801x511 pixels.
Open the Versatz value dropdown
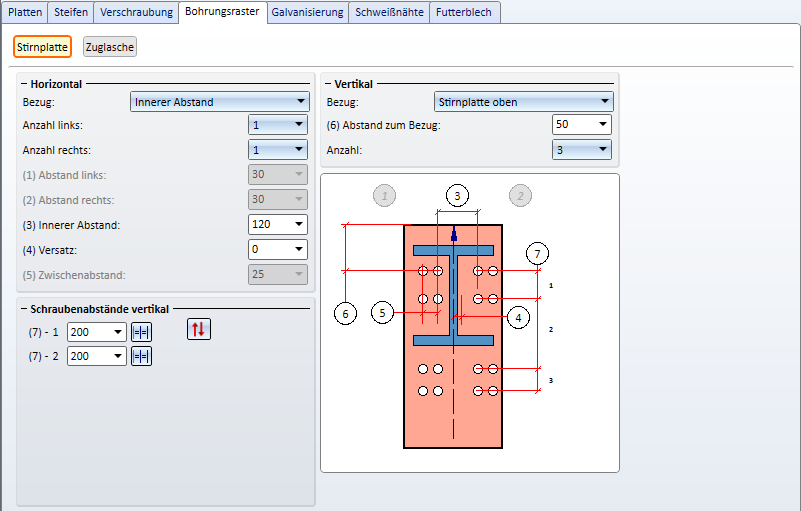tap(298, 250)
